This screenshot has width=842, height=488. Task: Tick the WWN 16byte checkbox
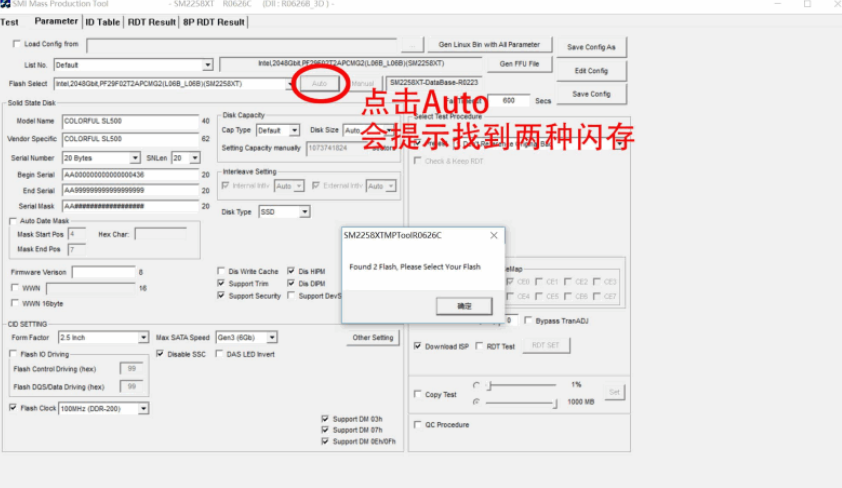click(14, 303)
